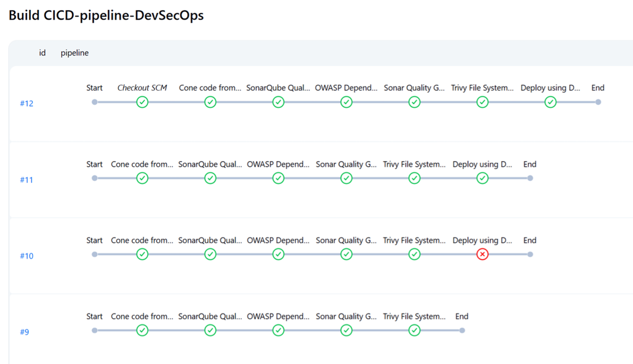Open build #9 link

(24, 332)
